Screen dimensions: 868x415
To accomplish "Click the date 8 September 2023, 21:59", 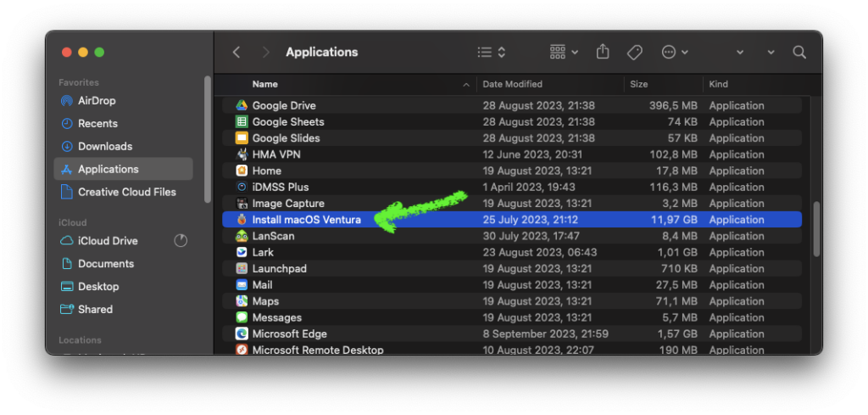I will point(545,334).
